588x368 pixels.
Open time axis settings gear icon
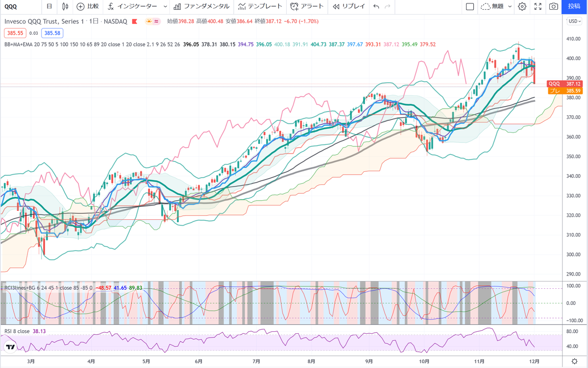point(574,361)
